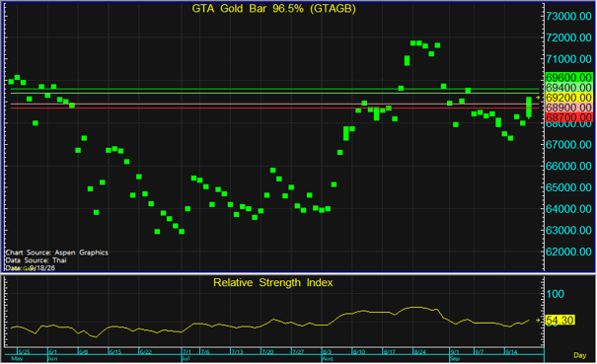597x364 pixels.
Task: Click the Relative Strength Index panel title
Action: pos(273,282)
